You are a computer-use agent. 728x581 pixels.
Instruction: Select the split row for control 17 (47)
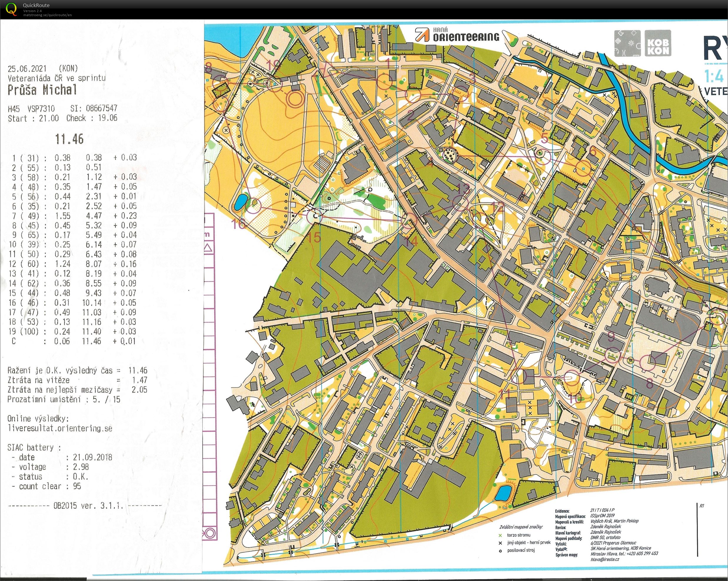coord(73,312)
